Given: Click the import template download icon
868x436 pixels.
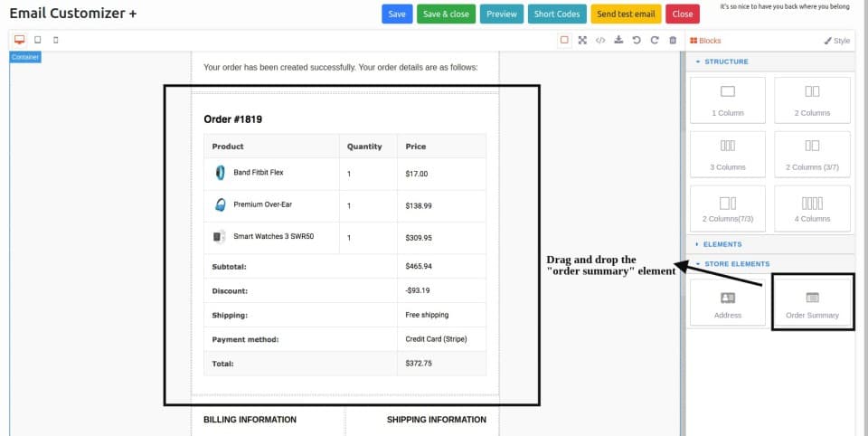Looking at the screenshot, I should [618, 40].
